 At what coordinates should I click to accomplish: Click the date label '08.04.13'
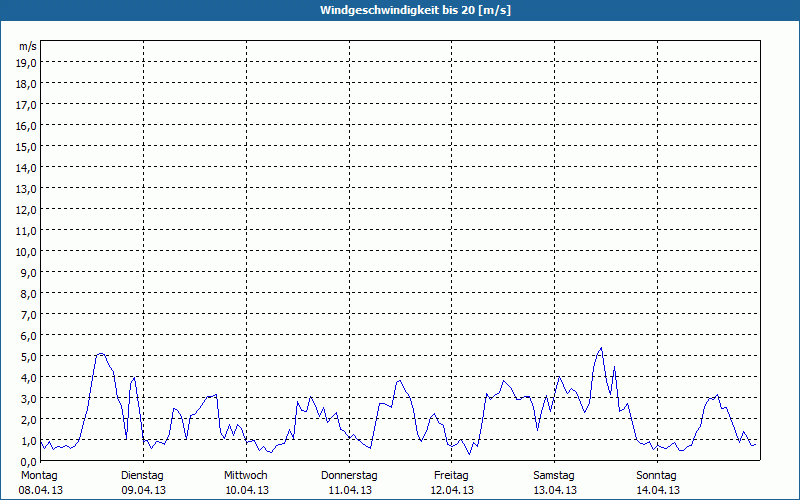tap(41, 490)
